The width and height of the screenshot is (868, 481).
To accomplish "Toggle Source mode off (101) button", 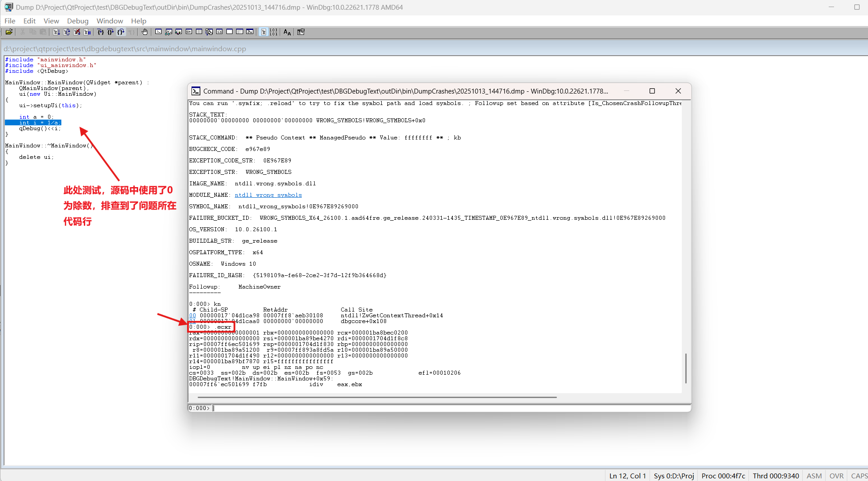I will point(274,32).
